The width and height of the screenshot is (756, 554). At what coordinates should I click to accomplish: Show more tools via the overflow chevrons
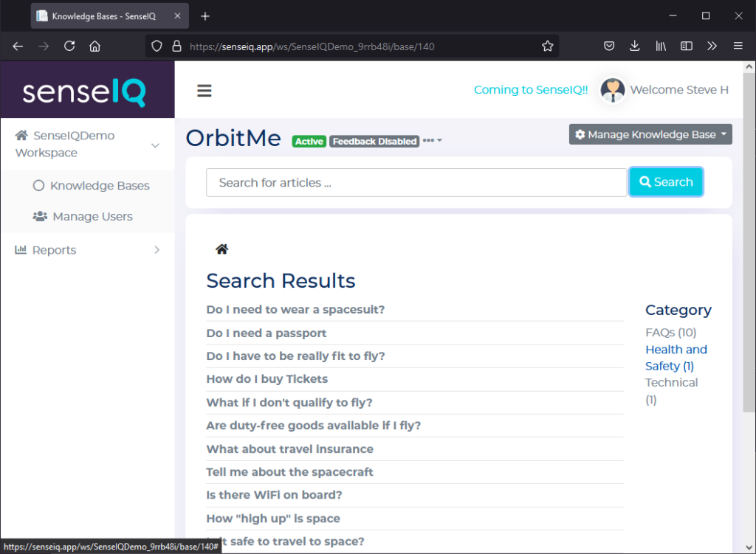pos(712,46)
